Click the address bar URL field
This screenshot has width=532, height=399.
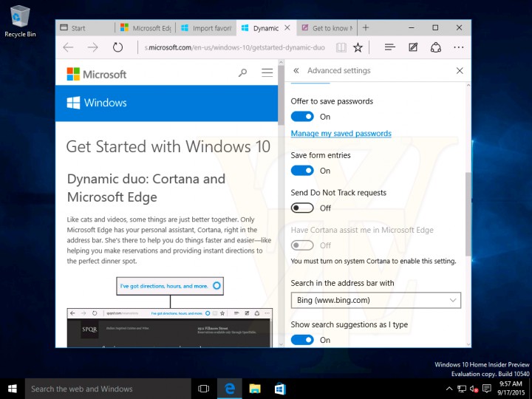(234, 47)
